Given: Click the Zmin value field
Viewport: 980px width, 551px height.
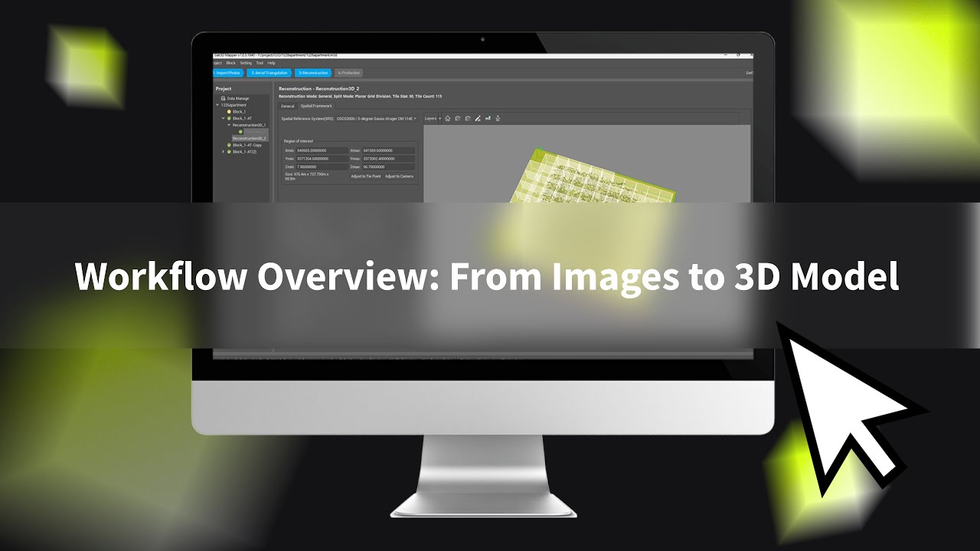Looking at the screenshot, I should (322, 167).
